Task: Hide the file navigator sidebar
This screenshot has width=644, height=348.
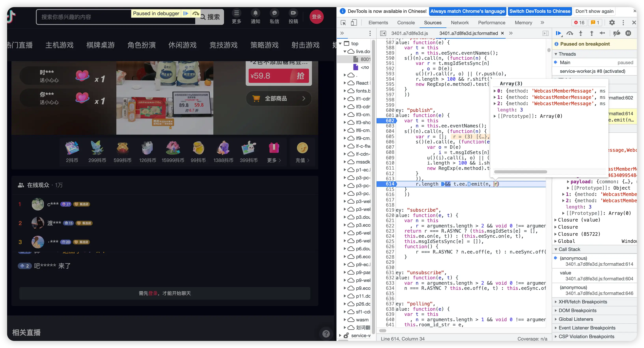Action: pyautogui.click(x=383, y=33)
